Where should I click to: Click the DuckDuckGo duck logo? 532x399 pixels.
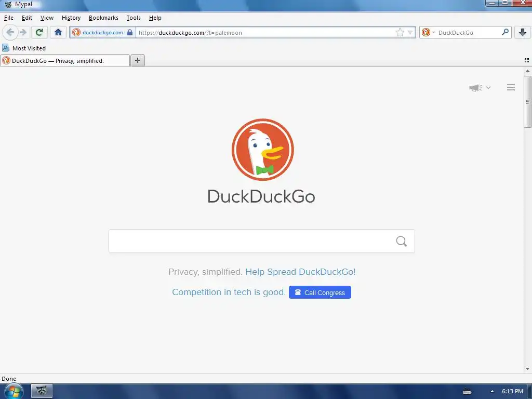(x=262, y=150)
